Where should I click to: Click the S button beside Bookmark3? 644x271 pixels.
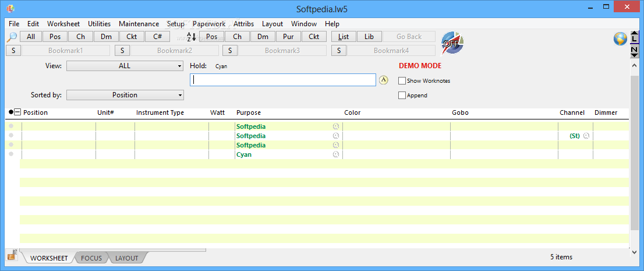230,51
